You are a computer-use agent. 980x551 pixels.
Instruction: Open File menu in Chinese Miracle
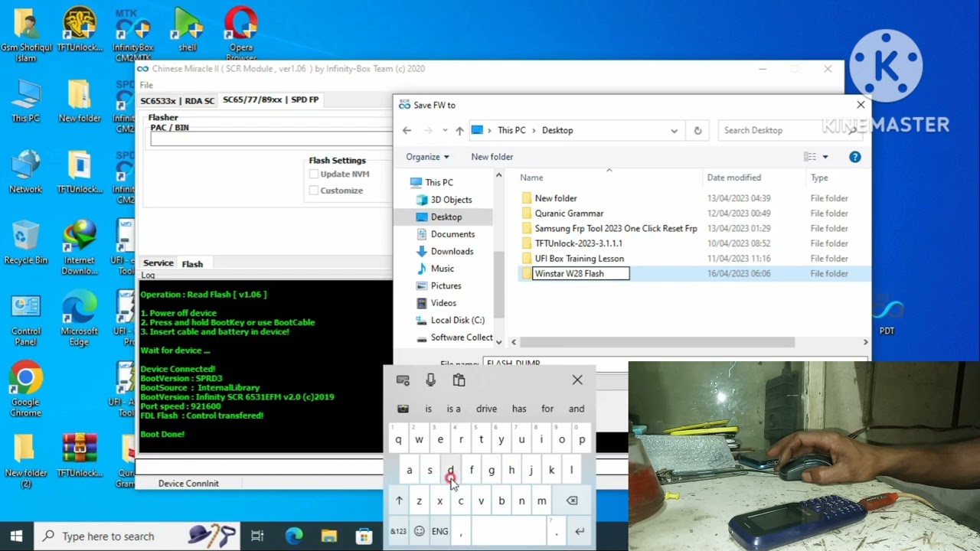(146, 85)
